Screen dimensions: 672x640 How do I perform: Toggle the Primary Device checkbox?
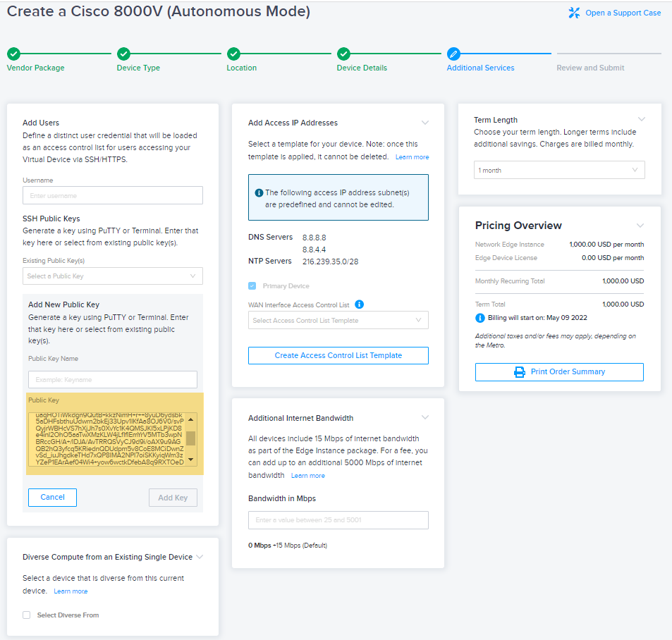point(252,285)
